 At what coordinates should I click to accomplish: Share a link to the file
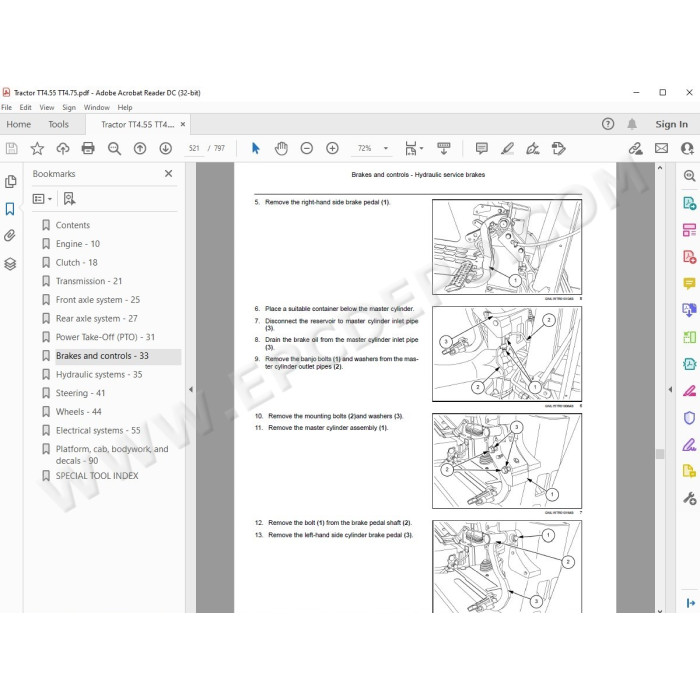click(x=636, y=148)
